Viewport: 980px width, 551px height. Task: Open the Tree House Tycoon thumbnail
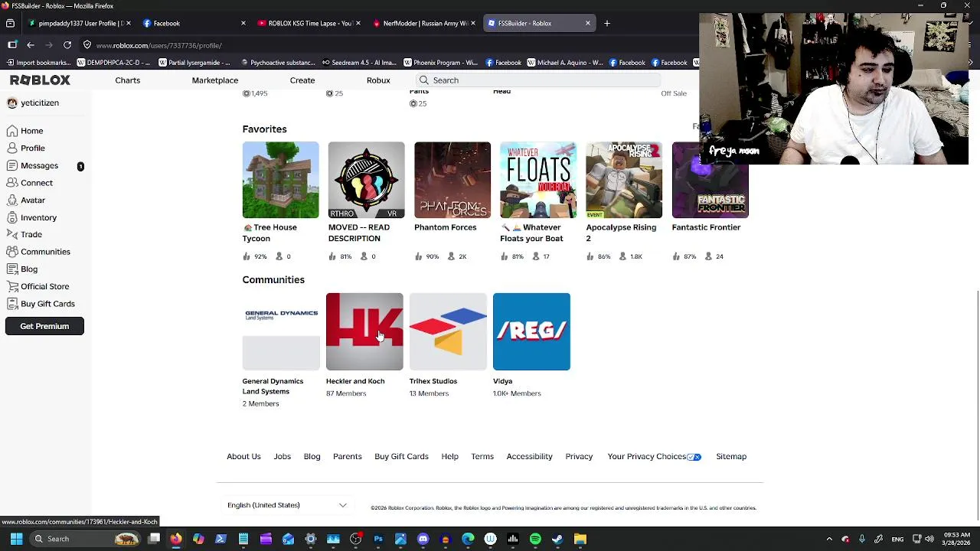[x=280, y=180]
